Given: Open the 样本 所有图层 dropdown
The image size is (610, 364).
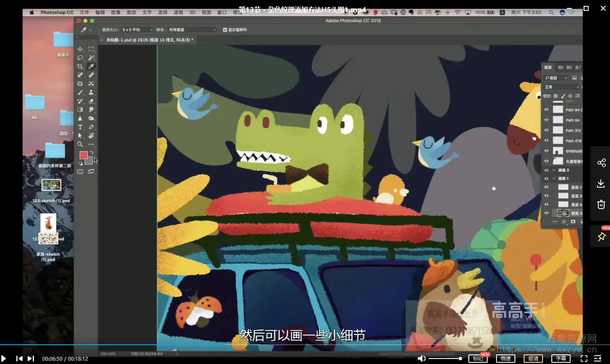Looking at the screenshot, I should (192, 30).
